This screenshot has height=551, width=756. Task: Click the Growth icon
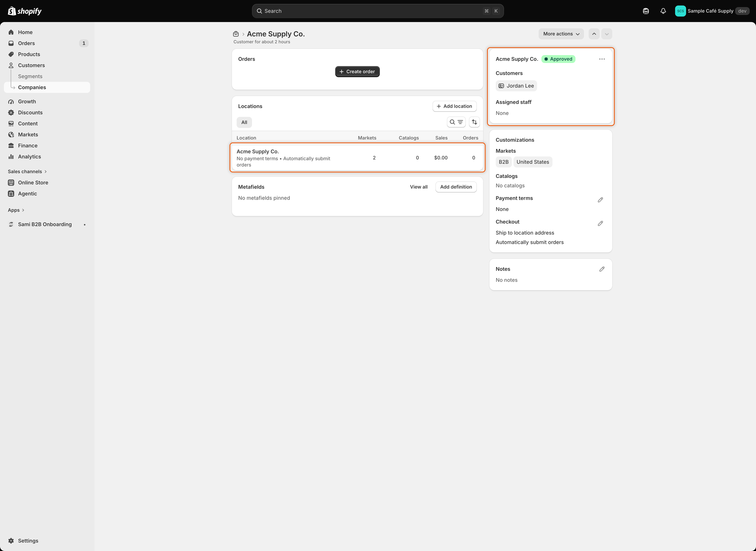[11, 102]
